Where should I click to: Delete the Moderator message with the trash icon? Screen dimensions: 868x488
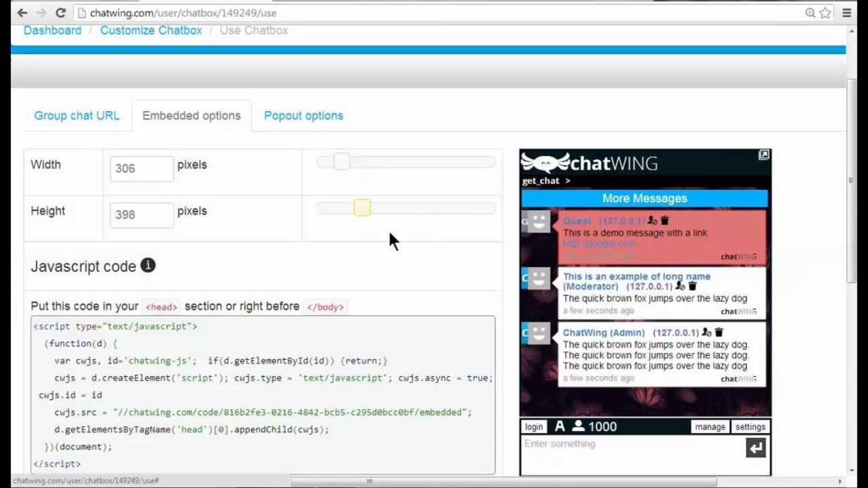click(693, 286)
